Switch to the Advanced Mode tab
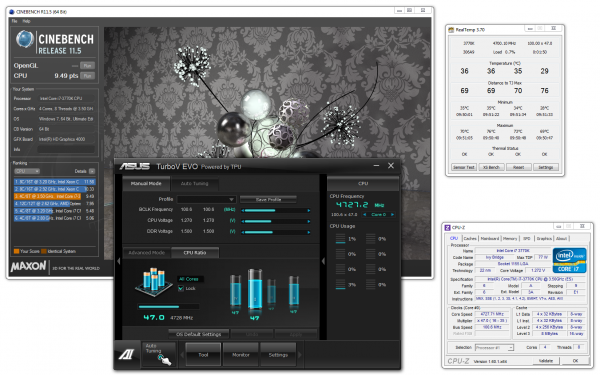This screenshot has width=600, height=375. click(x=147, y=253)
